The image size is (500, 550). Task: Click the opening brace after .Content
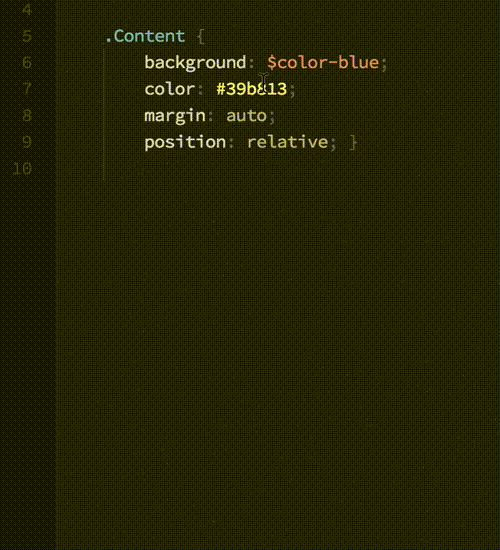[x=201, y=36]
